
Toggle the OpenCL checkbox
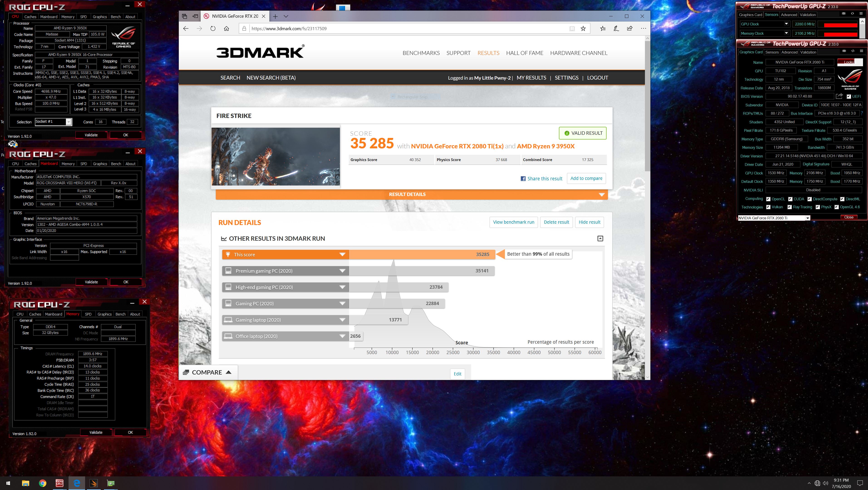click(768, 199)
